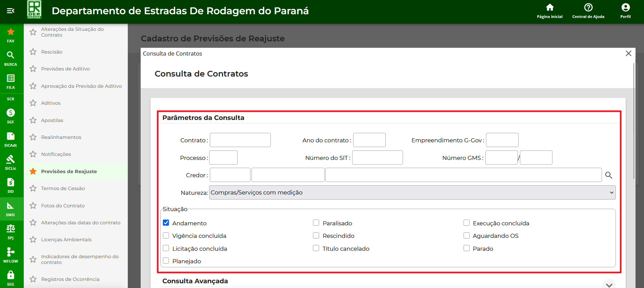The image size is (644, 288).
Task: Open Previsões de Aditivo menu item
Action: point(65,69)
